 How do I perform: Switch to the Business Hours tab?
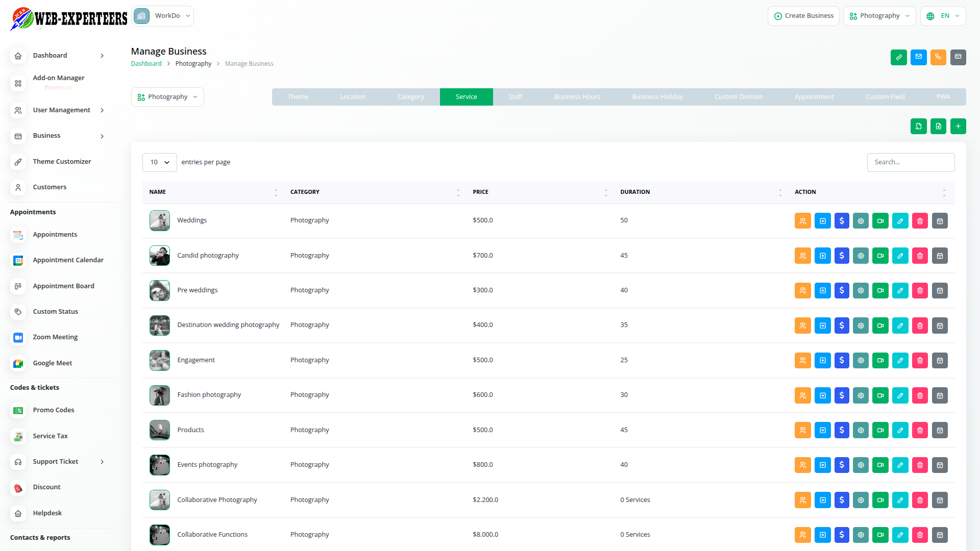point(577,97)
